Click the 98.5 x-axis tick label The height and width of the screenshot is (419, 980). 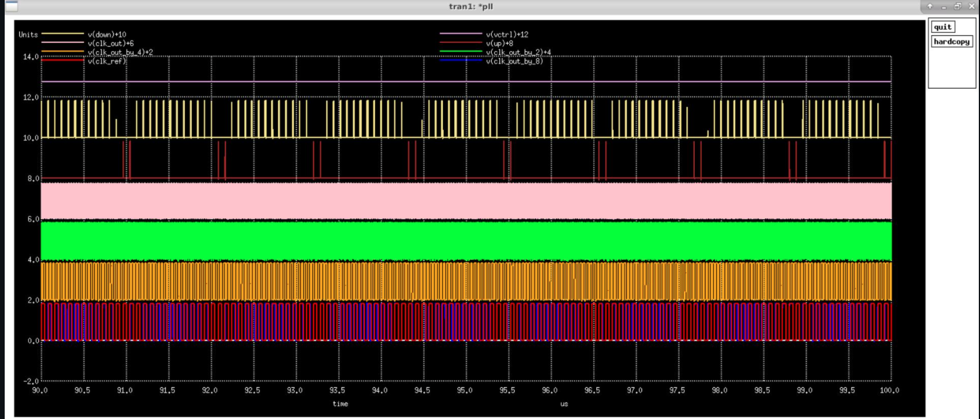tap(762, 390)
